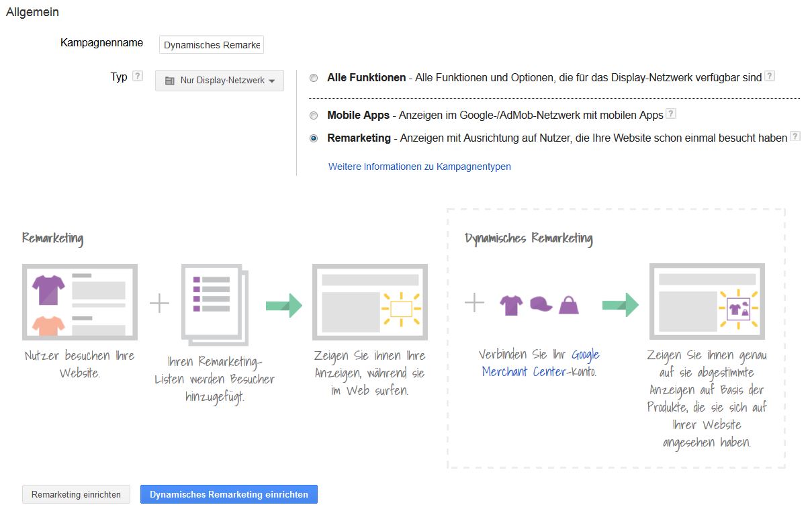Image resolution: width=812 pixels, height=509 pixels.
Task: Open help tooltip for Mobile Apps
Action: pyautogui.click(x=670, y=114)
